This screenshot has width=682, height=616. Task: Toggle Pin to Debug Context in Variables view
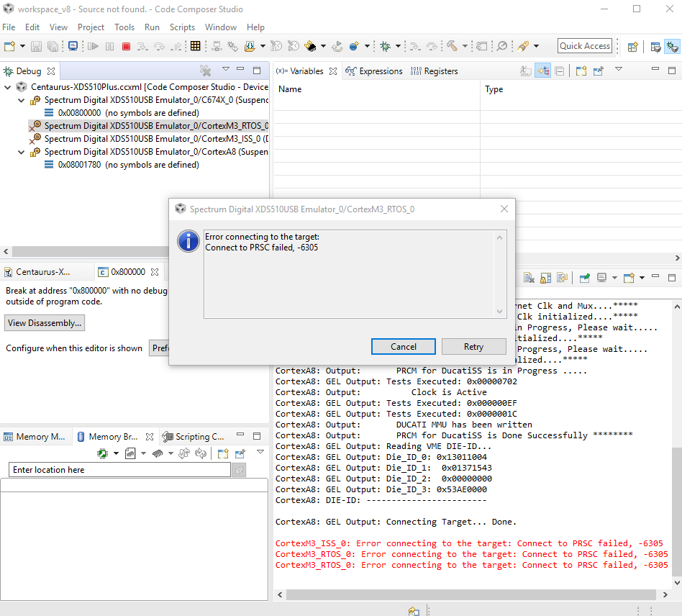coord(599,71)
